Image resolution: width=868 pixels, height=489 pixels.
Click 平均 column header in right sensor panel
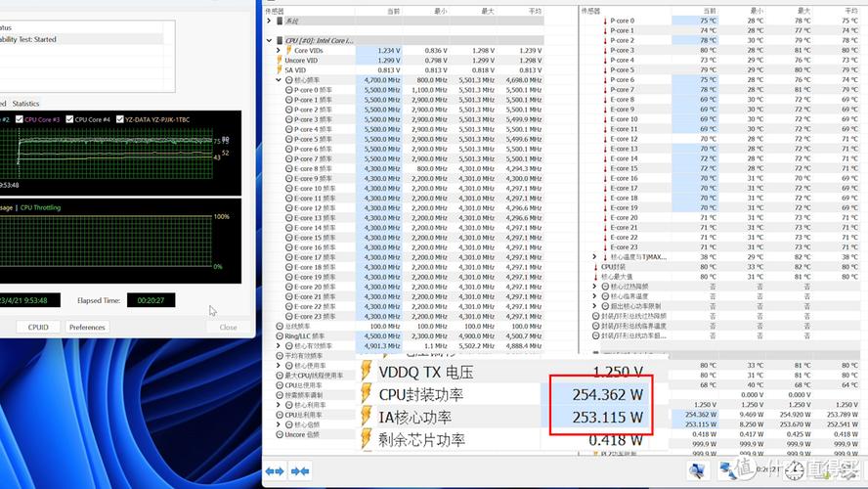pos(850,11)
